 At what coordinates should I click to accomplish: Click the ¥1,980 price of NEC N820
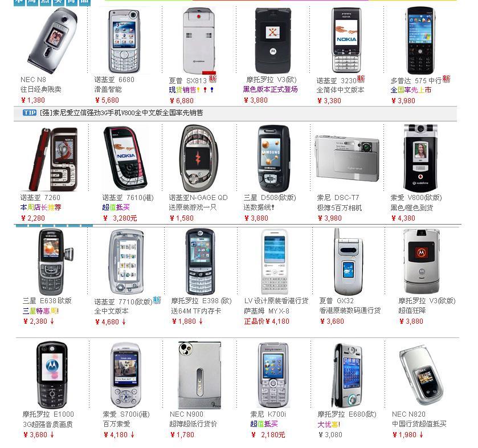[x=405, y=434]
